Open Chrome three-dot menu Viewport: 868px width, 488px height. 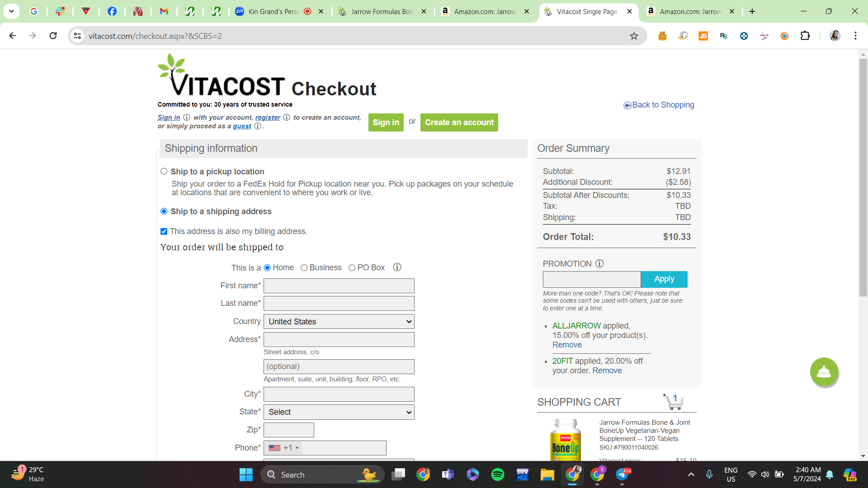pos(855,36)
